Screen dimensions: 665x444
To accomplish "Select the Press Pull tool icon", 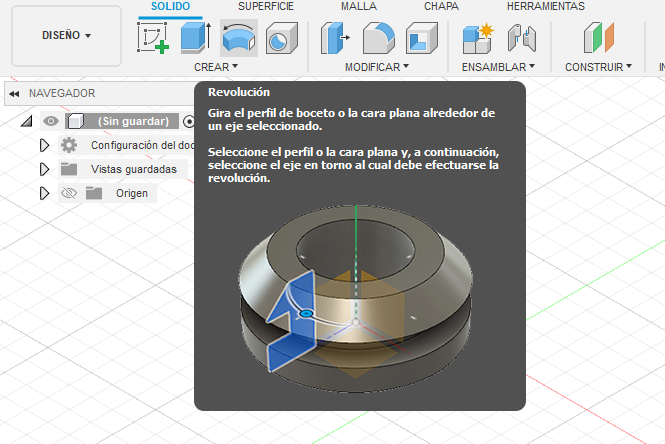I will [335, 38].
